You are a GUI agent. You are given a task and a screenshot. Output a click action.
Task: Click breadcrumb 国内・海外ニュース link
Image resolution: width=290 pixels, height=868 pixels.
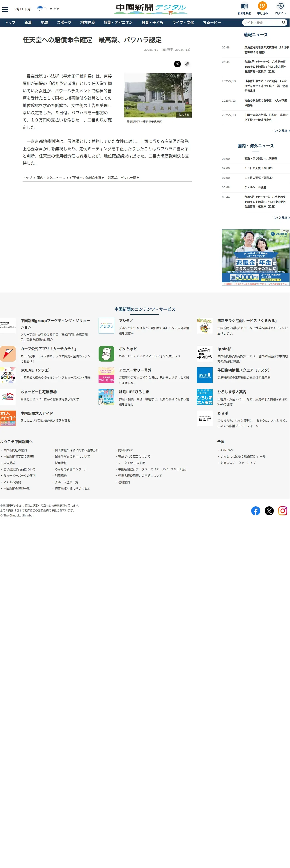[x=51, y=178]
